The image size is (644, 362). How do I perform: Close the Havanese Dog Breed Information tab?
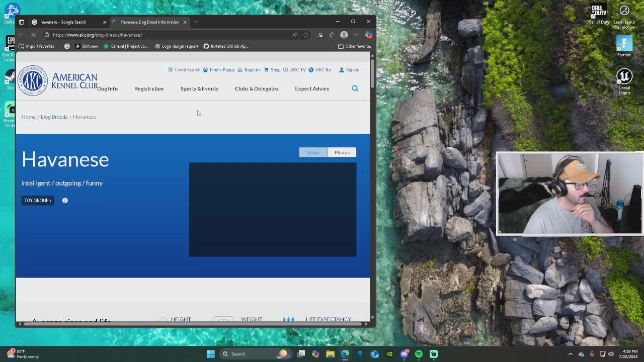[x=185, y=22]
